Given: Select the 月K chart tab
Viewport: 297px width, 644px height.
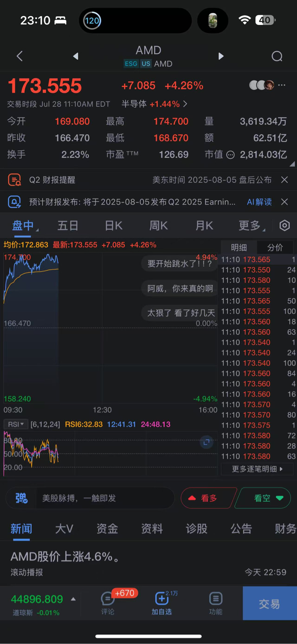Looking at the screenshot, I should pyautogui.click(x=204, y=225).
